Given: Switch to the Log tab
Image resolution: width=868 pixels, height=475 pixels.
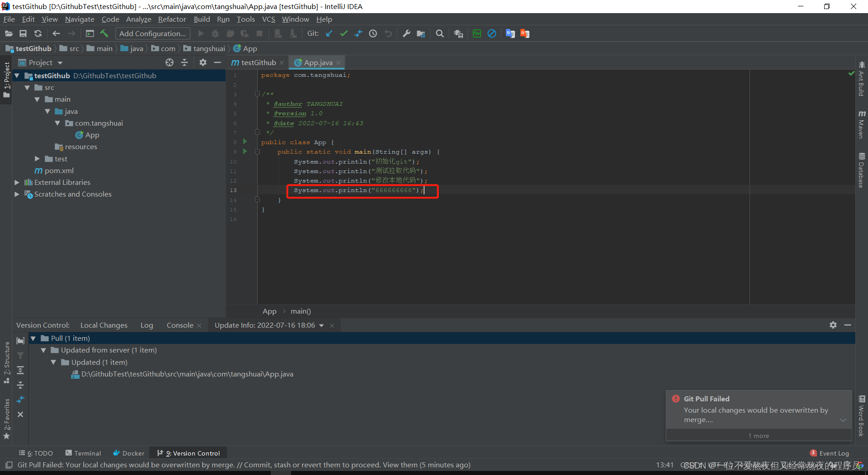Looking at the screenshot, I should (x=147, y=325).
